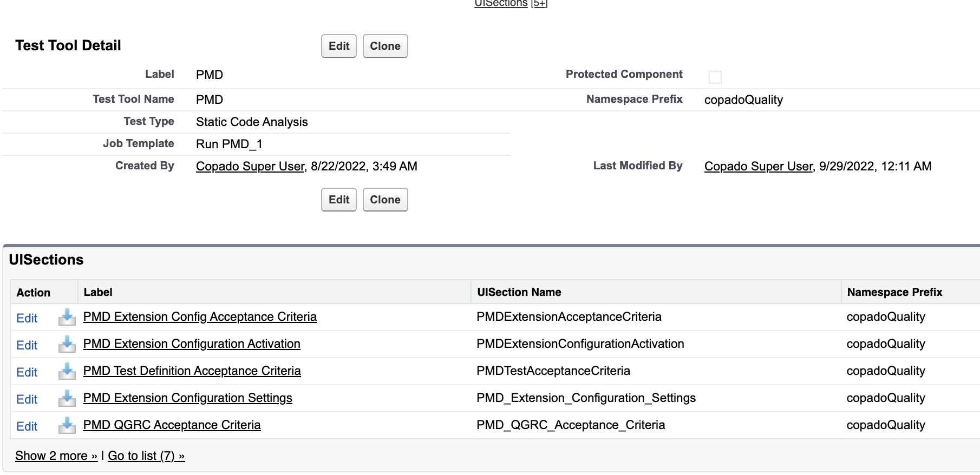This screenshot has height=475, width=980.
Task: Open Copado Super User in Created By
Action: 250,166
